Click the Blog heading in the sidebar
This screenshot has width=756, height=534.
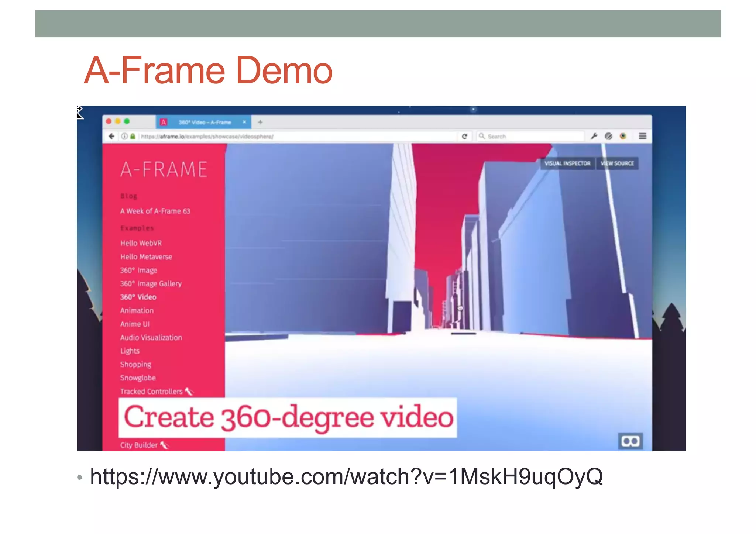[128, 196]
